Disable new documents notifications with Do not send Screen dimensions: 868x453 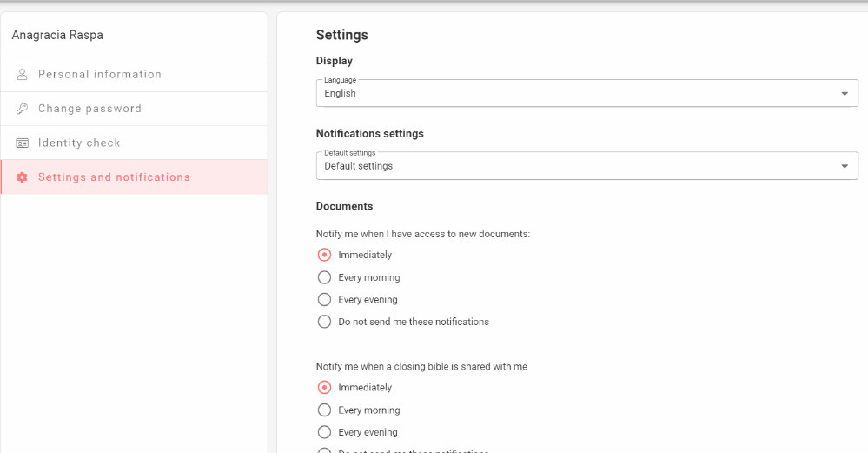324,322
